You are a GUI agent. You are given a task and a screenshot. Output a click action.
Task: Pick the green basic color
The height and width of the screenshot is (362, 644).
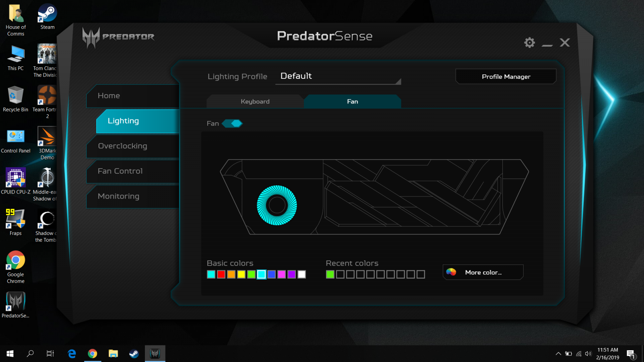(x=251, y=274)
